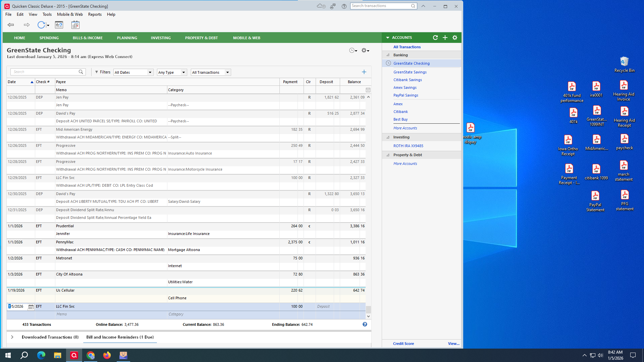Switch to the Bills & Income tab
The height and width of the screenshot is (362, 644).
coord(88,38)
